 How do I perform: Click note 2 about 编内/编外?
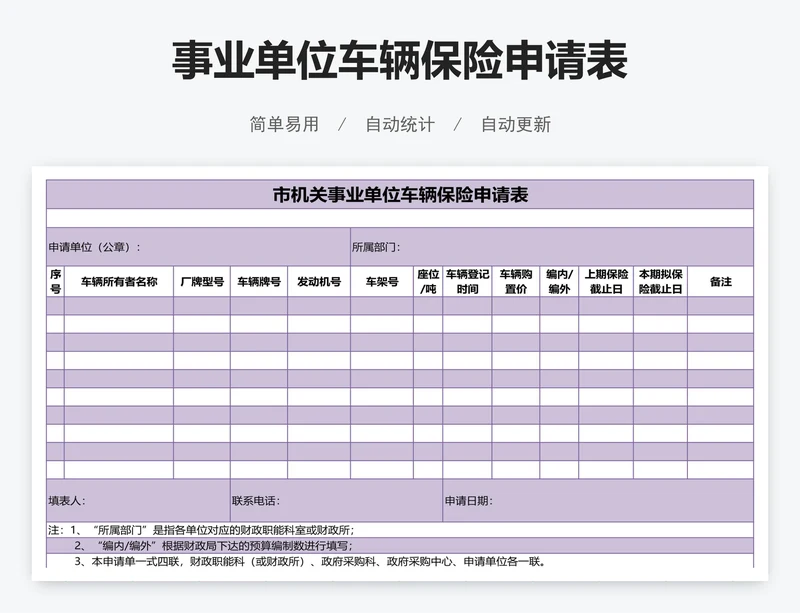[400, 546]
